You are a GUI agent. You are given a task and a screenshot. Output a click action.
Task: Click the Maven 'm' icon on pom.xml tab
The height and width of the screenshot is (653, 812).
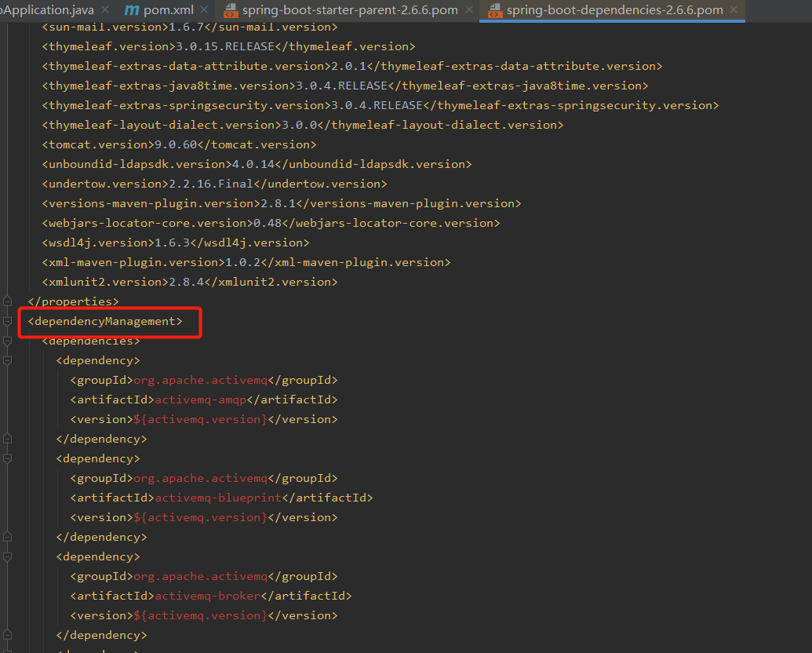pyautogui.click(x=132, y=10)
